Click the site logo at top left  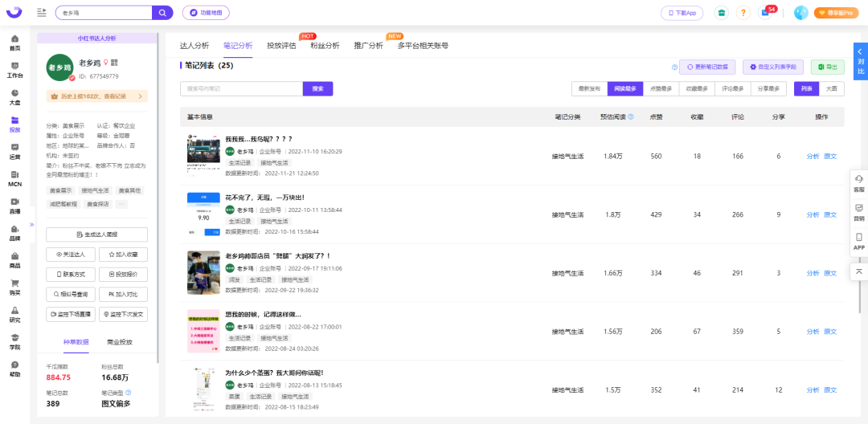pyautogui.click(x=14, y=12)
